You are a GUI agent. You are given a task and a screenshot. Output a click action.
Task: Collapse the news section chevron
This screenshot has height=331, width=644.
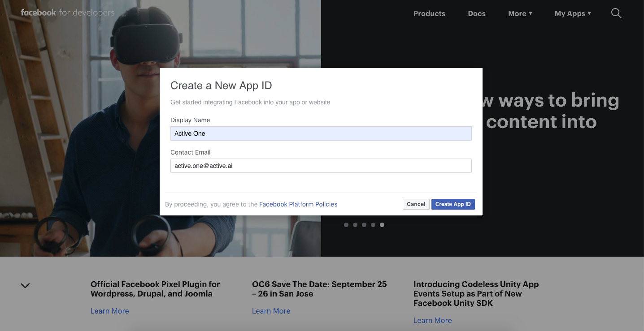point(25,285)
